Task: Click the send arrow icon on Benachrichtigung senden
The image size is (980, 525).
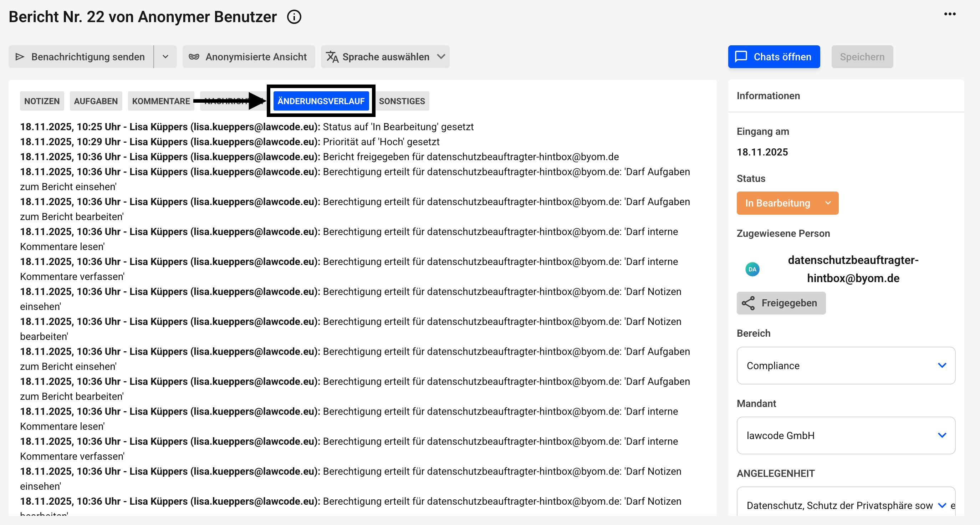Action: click(20, 57)
